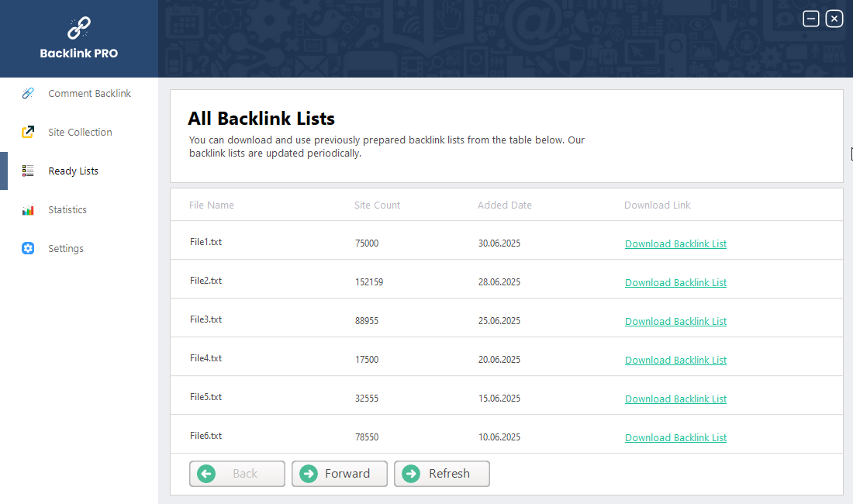Open the Comment Backlink menu item
853x504 pixels.
click(x=89, y=93)
